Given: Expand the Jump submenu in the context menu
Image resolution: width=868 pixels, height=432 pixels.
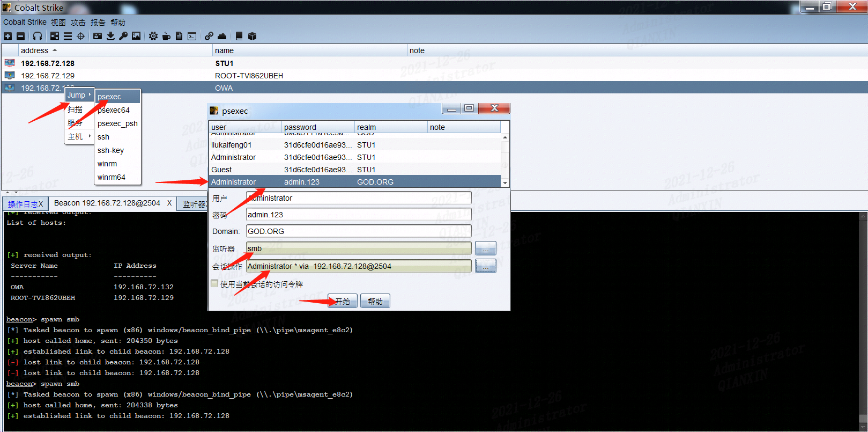Looking at the screenshot, I should click(x=79, y=95).
